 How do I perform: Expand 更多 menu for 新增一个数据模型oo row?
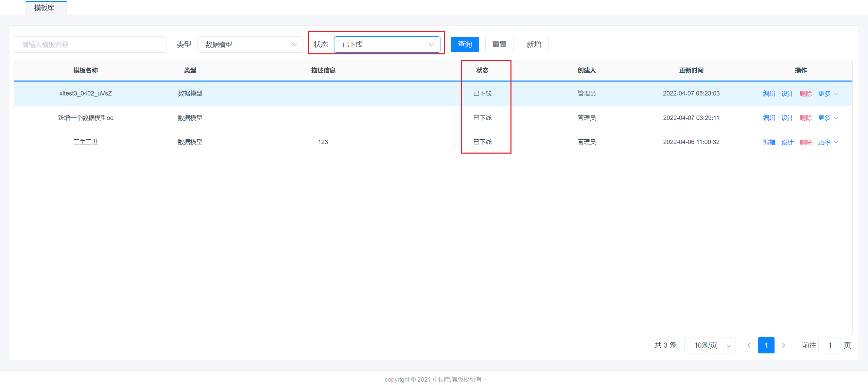(828, 118)
